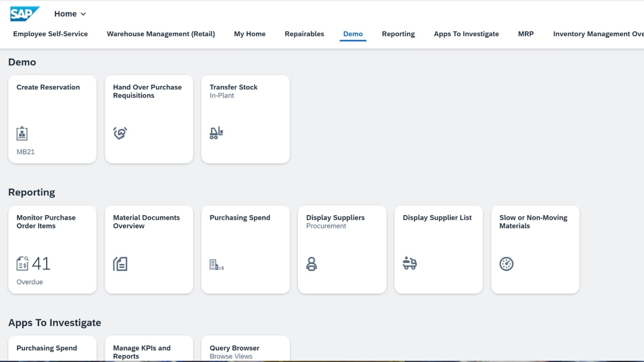Click the 'Procurement' subtitle on Display Suppliers

326,226
